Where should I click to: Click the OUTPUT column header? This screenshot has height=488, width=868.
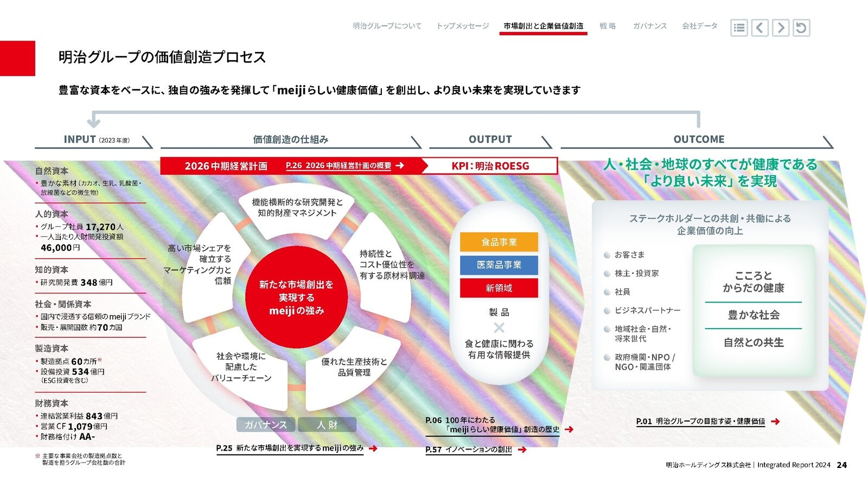pos(490,139)
